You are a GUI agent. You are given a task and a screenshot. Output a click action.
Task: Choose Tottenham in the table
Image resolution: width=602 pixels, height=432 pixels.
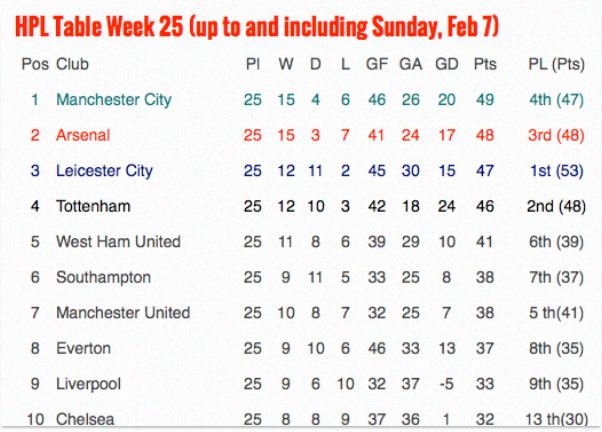[93, 206]
